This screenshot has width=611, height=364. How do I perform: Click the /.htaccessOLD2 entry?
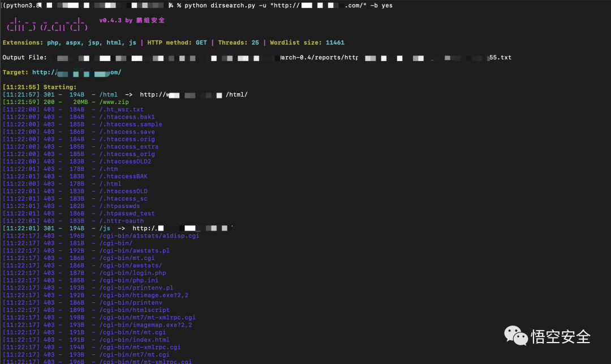click(125, 162)
